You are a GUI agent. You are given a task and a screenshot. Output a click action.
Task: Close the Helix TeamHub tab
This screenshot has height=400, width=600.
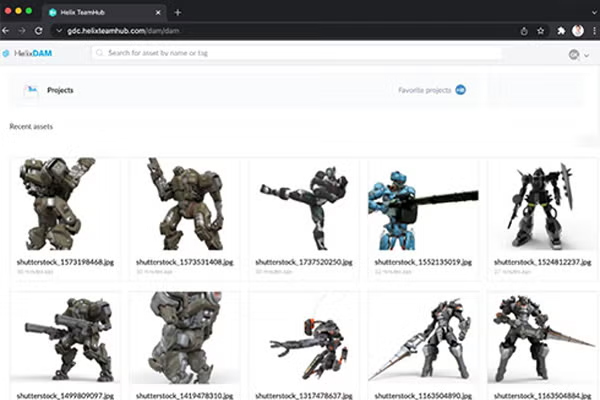(x=158, y=13)
